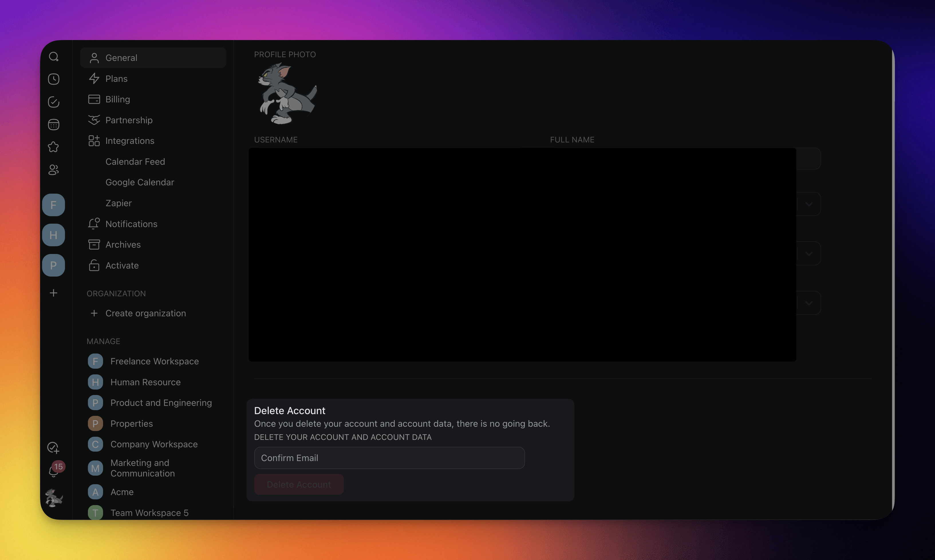Image resolution: width=935 pixels, height=560 pixels.
Task: Click the plus icon below workspace avatars
Action: [x=54, y=293]
